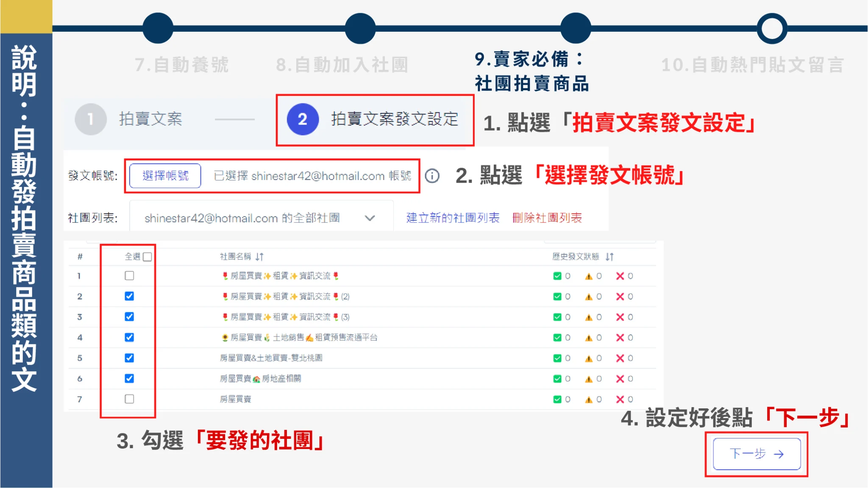Uncheck the box for 房屋買賣&土地買賣-雙北桃園
The width and height of the screenshot is (868, 488).
pos(129,358)
